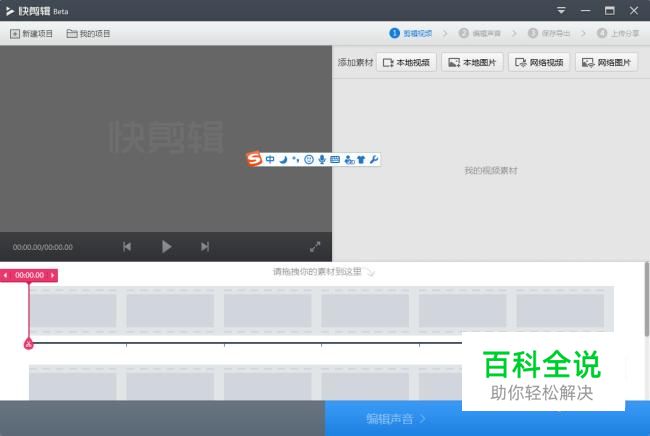Click the 我的视频素材 placeholder text

pyautogui.click(x=491, y=170)
